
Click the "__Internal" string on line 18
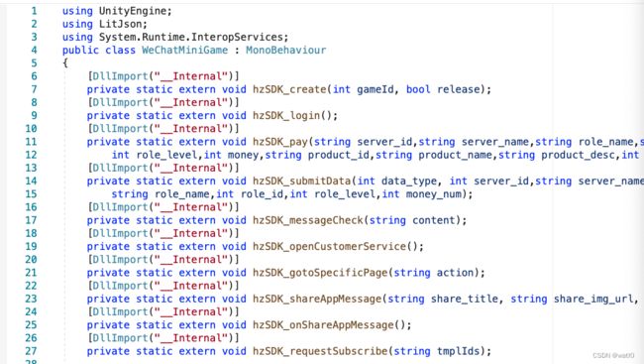(x=190, y=234)
